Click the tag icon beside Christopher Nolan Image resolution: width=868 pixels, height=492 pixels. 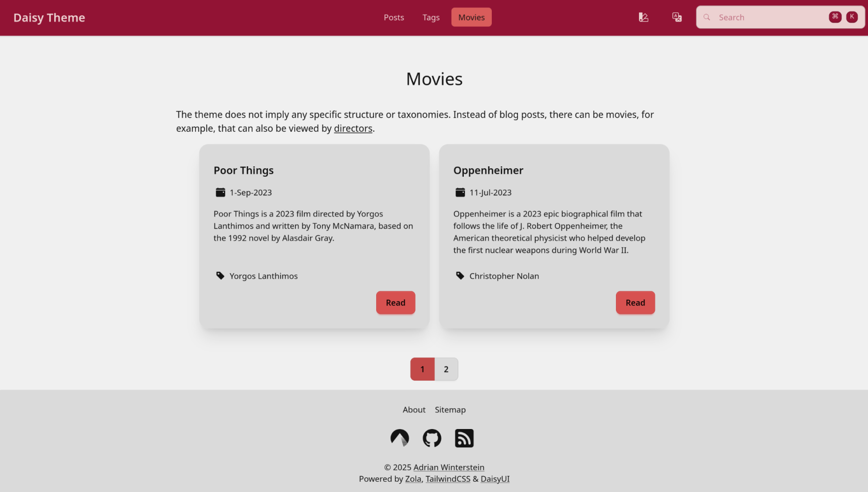tap(460, 276)
